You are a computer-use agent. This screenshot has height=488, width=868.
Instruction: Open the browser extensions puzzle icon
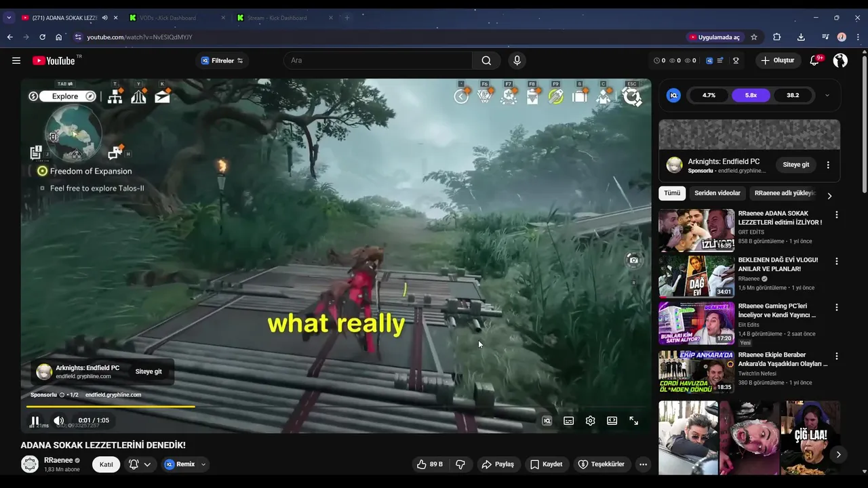point(777,37)
